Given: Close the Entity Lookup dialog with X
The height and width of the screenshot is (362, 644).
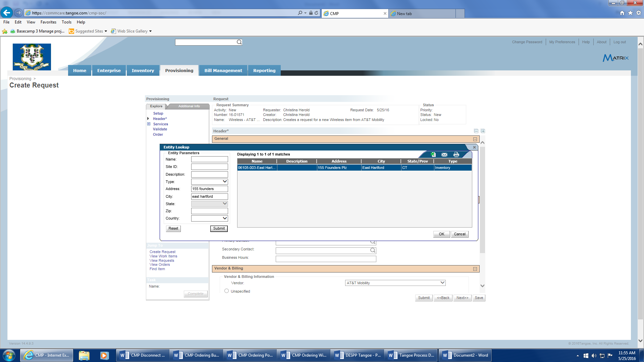Looking at the screenshot, I should point(474,147).
